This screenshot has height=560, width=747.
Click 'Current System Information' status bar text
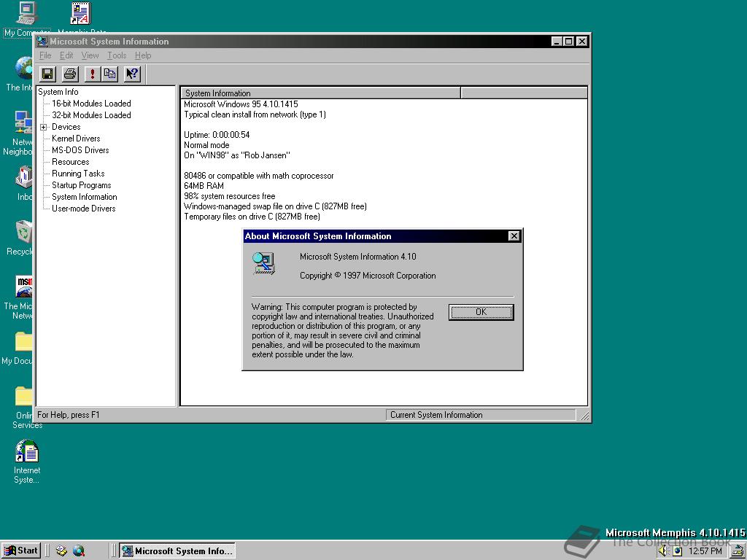pos(436,415)
